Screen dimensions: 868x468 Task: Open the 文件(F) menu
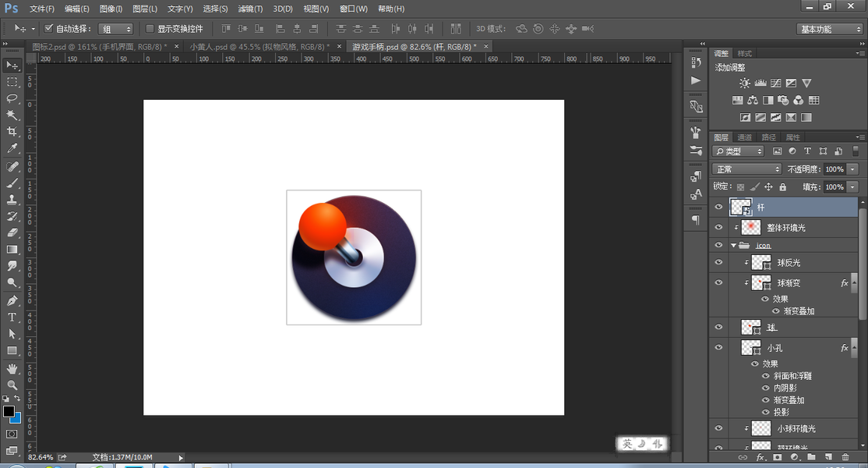pos(42,9)
